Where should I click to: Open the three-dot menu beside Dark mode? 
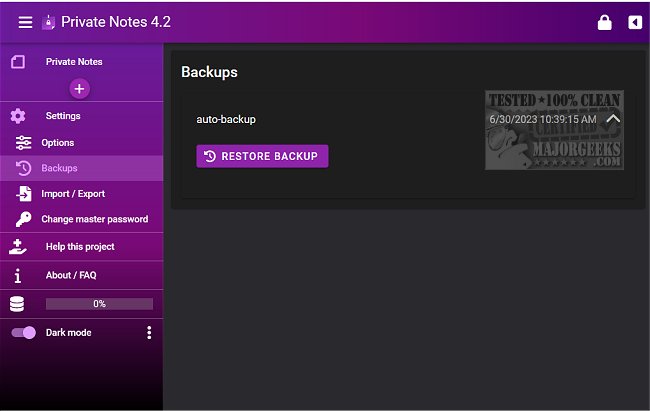coord(149,333)
